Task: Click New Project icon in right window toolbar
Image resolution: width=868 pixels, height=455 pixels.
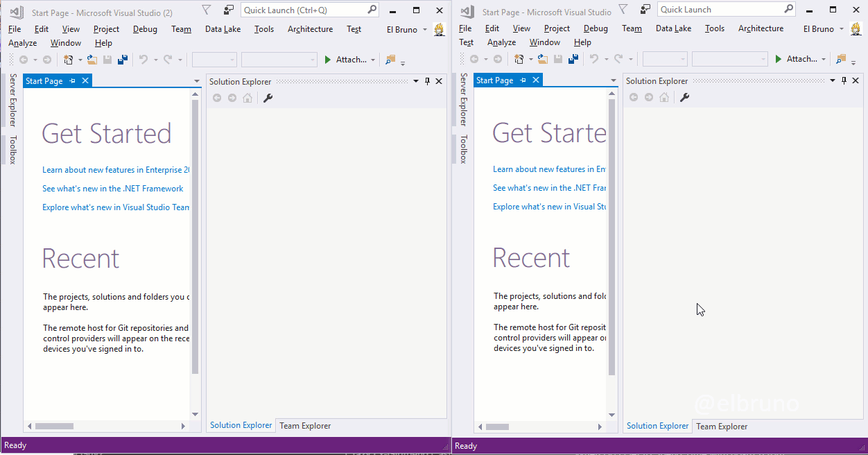Action: [x=519, y=59]
